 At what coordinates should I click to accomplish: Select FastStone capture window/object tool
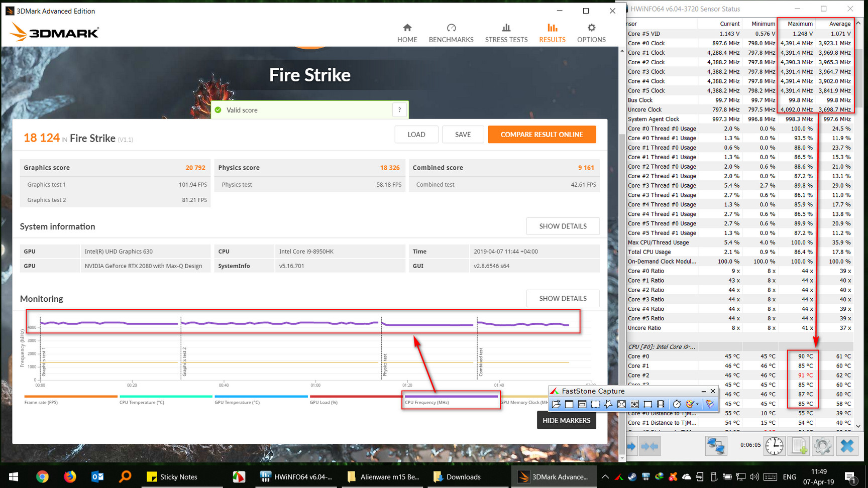pyautogui.click(x=582, y=404)
